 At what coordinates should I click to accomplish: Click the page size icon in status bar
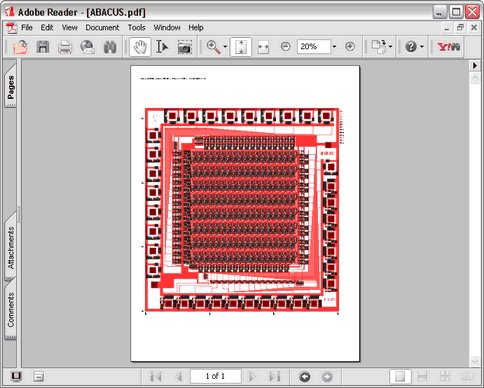(38, 377)
